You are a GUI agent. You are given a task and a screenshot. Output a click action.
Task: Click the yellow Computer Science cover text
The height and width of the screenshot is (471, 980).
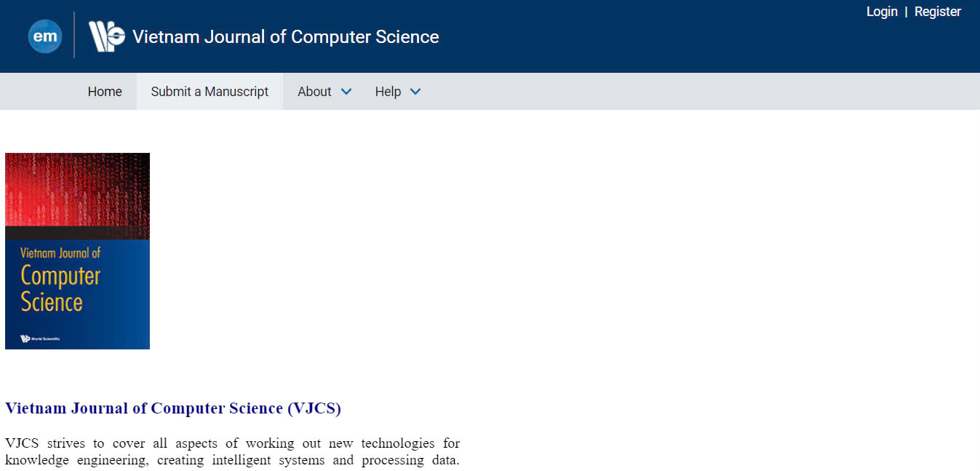point(60,288)
